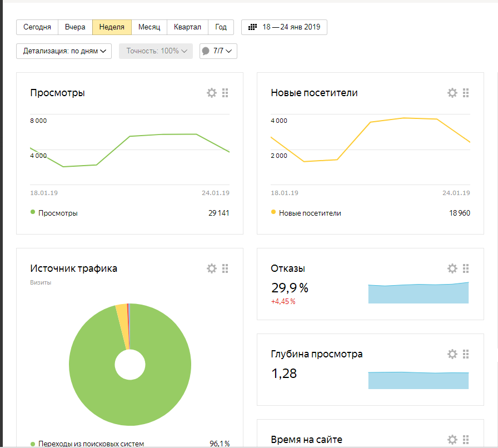Click the bounce rate 29,9 % value
The width and height of the screenshot is (498, 448).
pos(290,288)
